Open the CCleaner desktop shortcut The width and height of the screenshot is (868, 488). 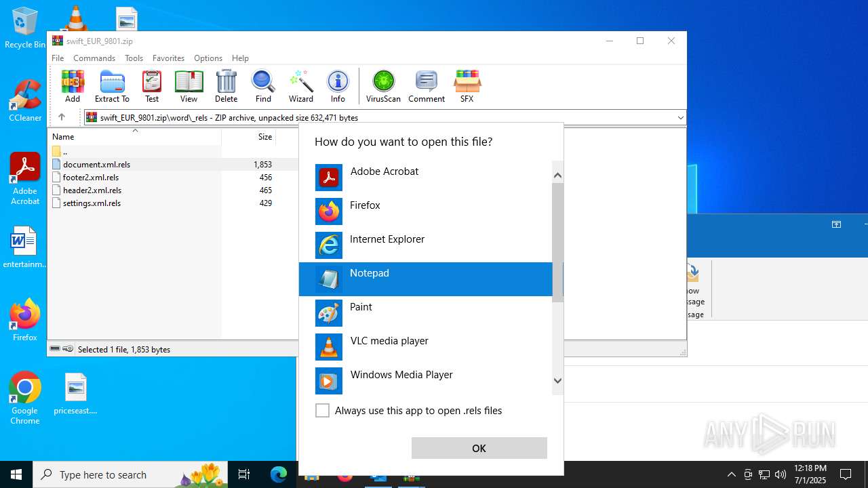(x=25, y=100)
